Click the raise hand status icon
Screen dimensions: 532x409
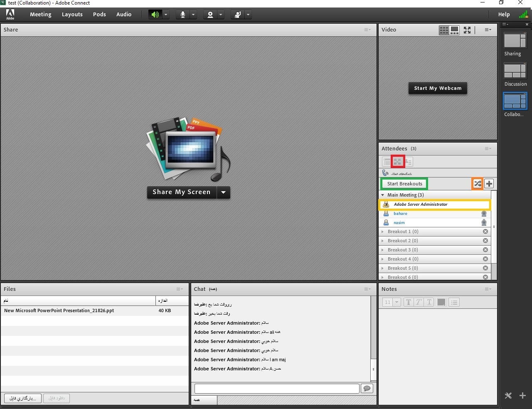tap(237, 15)
